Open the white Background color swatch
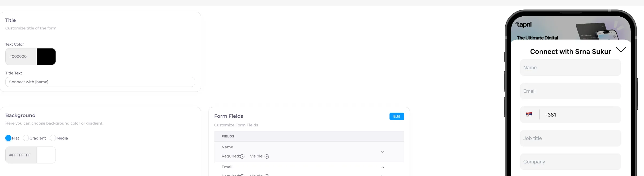644x176 pixels. [46, 155]
